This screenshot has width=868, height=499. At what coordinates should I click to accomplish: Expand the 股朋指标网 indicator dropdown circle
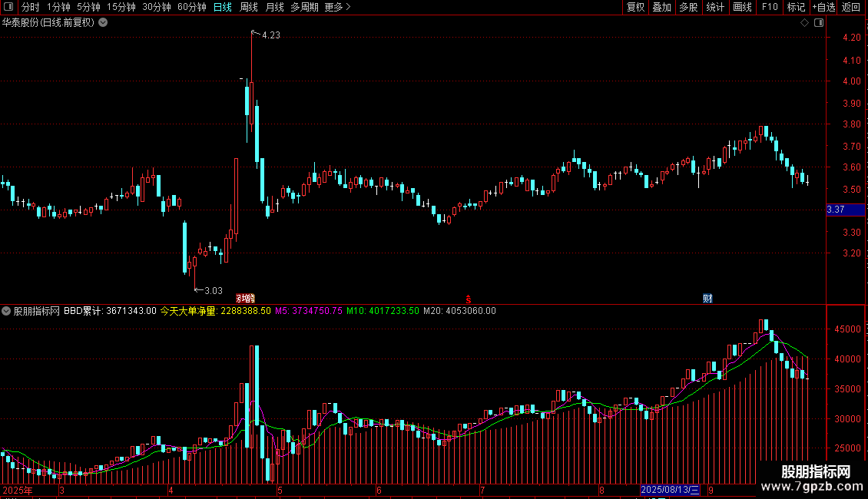pos(6,311)
